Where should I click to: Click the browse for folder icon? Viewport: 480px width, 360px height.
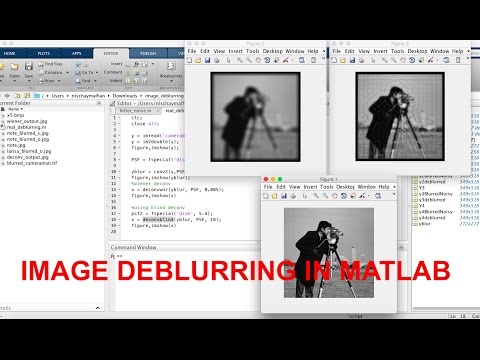tap(27, 96)
